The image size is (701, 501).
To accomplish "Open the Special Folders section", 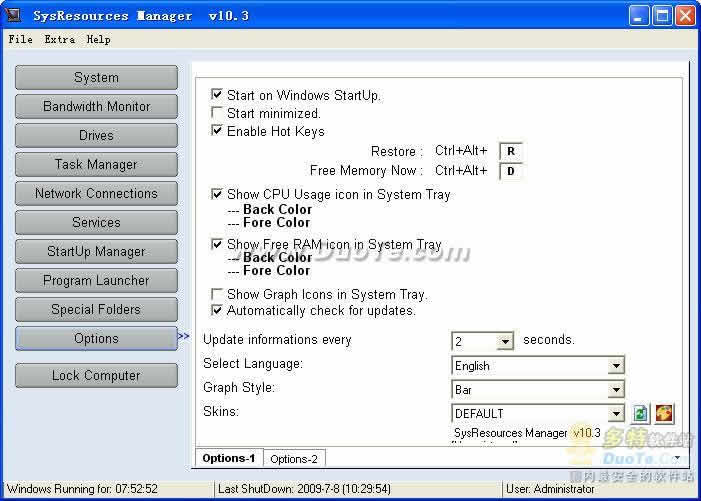I will [x=96, y=309].
